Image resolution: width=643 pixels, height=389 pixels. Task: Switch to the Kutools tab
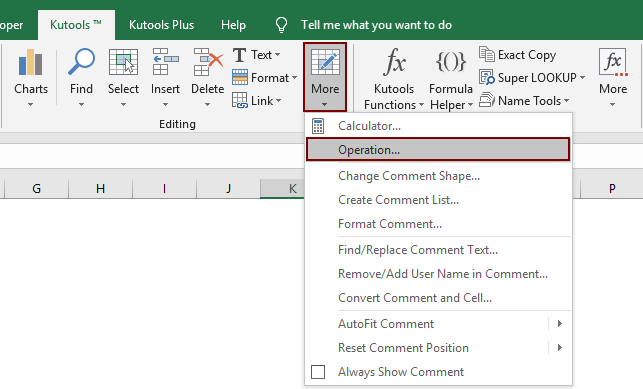[76, 25]
